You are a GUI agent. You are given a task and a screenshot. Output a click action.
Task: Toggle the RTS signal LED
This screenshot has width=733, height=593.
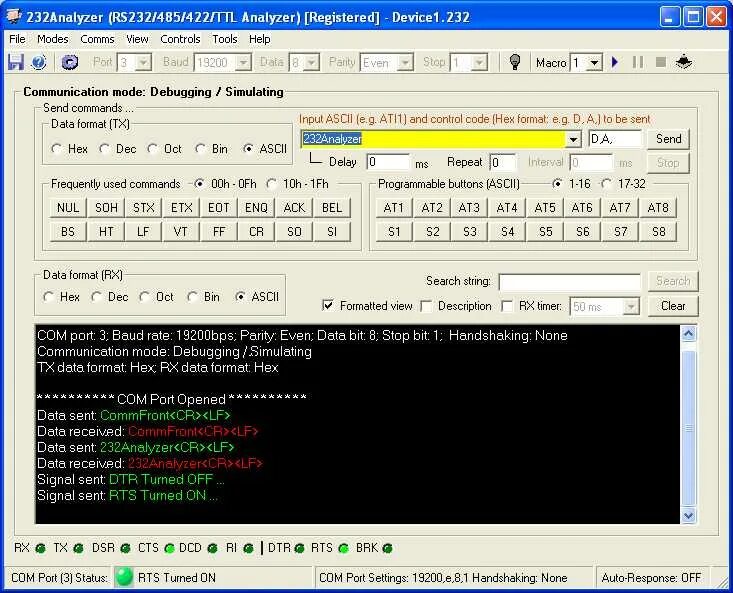click(343, 548)
